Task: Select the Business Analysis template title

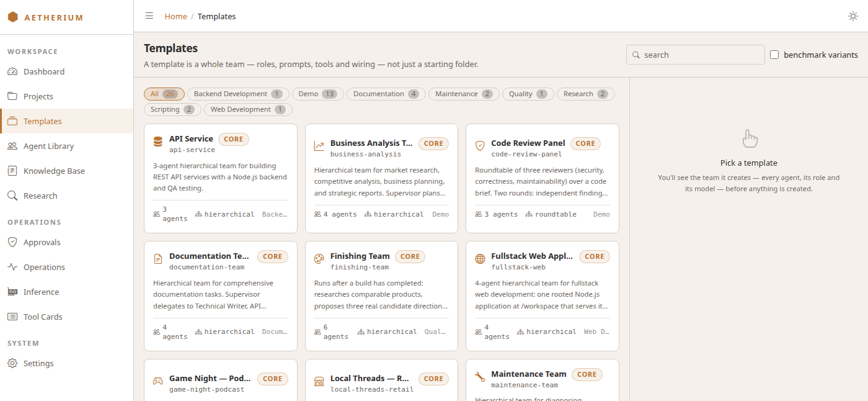Action: [x=371, y=143]
